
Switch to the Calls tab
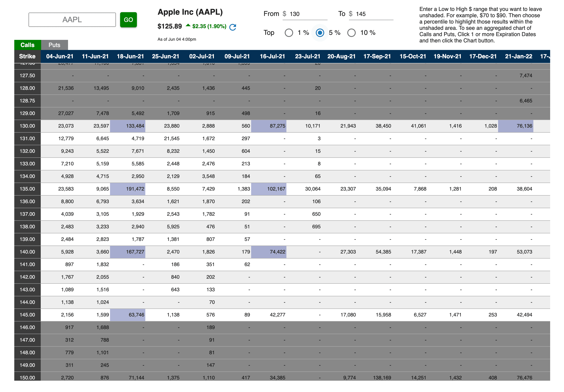pyautogui.click(x=28, y=45)
